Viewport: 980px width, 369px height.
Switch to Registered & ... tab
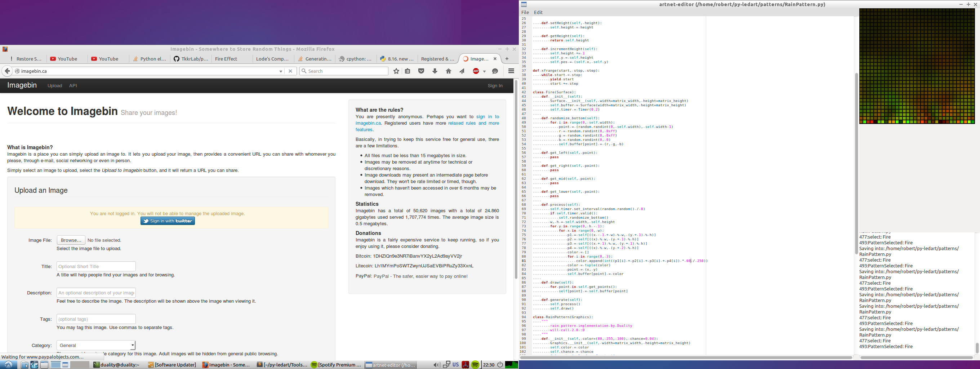(x=437, y=59)
